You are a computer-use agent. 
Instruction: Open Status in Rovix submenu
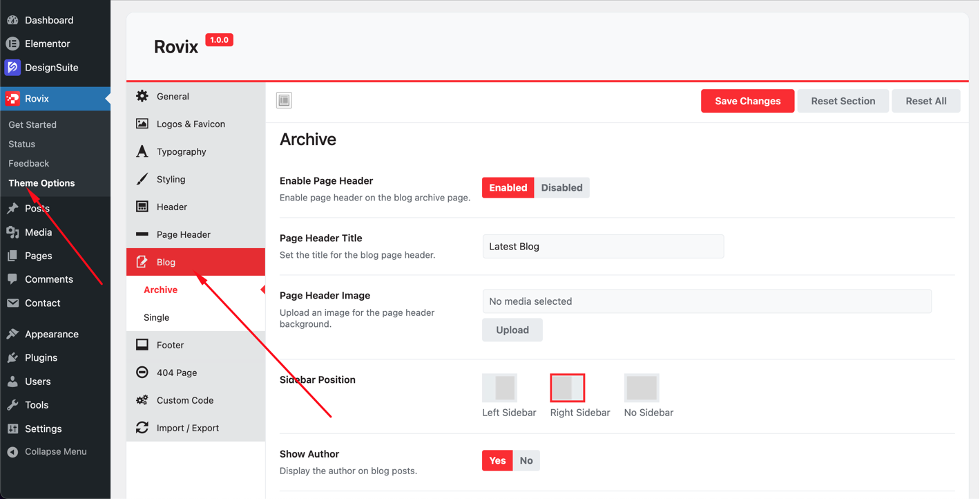pos(21,144)
